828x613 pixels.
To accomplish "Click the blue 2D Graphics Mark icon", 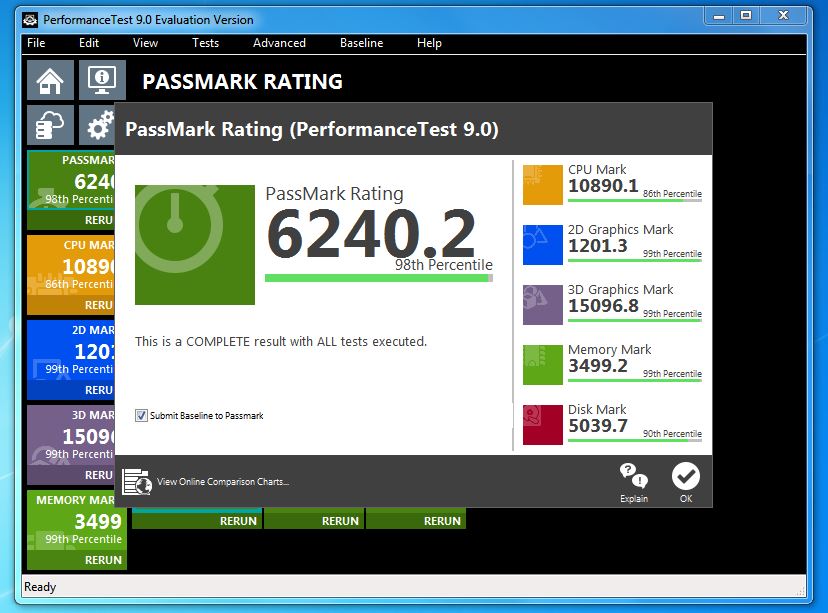I will [542, 244].
